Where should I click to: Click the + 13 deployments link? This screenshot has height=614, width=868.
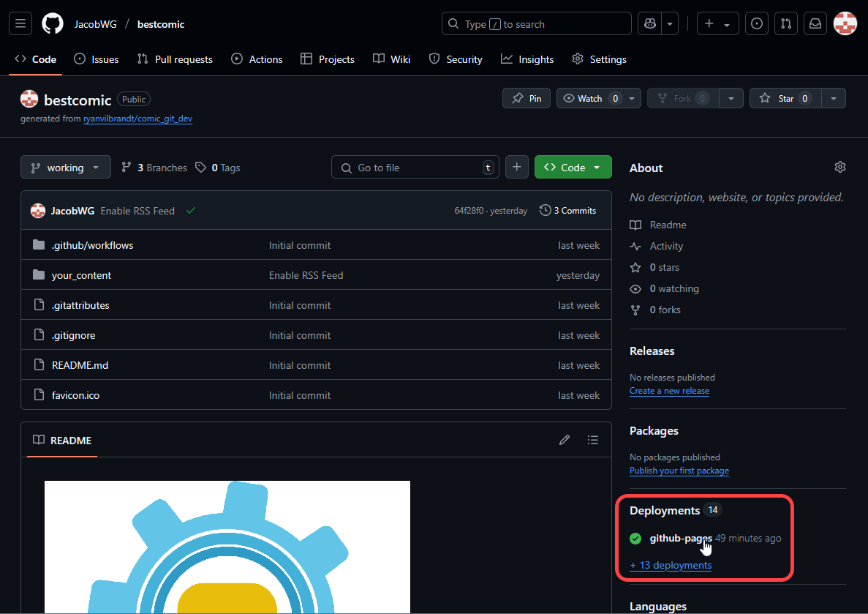point(671,565)
